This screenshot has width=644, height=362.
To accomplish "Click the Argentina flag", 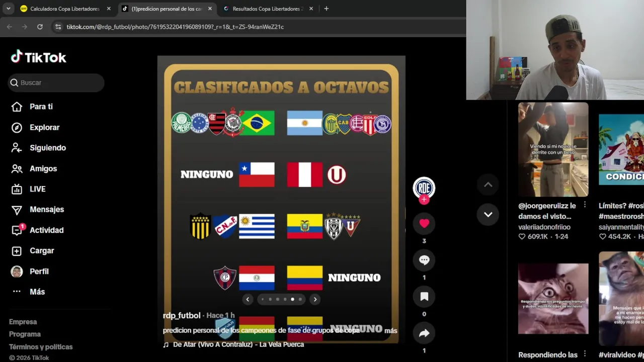I will [x=304, y=123].
